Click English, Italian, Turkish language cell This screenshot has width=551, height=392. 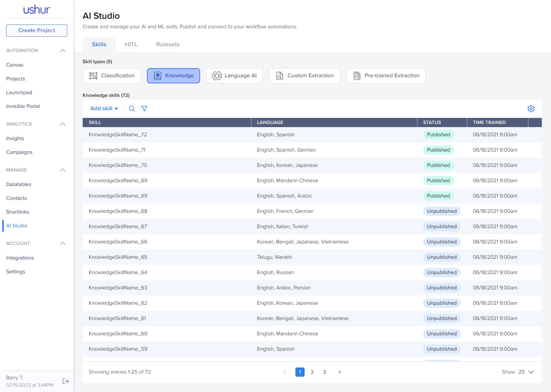[283, 227]
